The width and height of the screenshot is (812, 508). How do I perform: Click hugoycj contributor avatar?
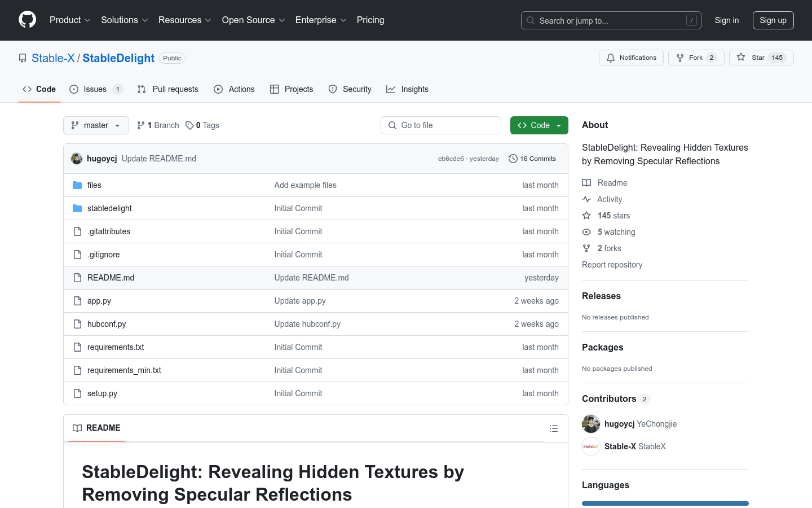click(x=591, y=424)
